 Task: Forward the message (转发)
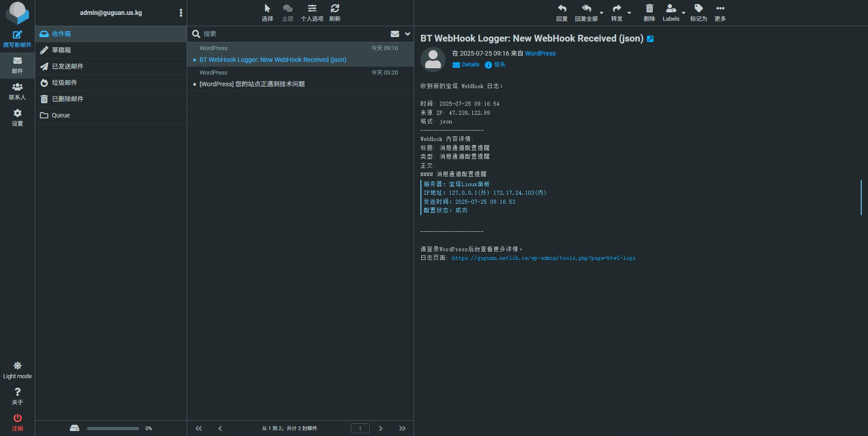click(617, 13)
